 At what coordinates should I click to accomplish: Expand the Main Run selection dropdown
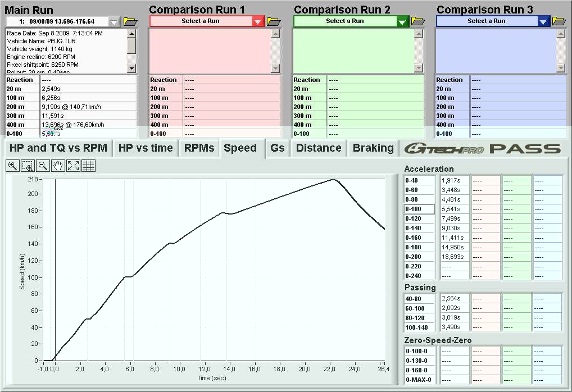[x=114, y=22]
